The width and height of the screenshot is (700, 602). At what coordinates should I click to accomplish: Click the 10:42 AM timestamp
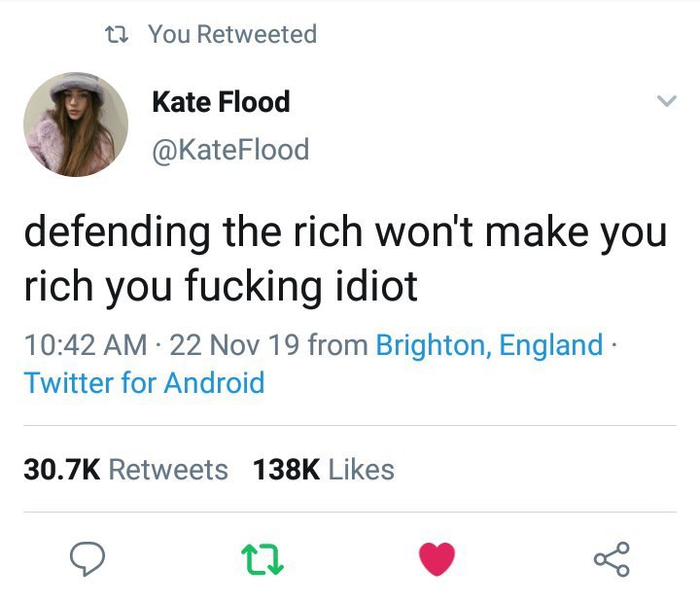click(86, 345)
